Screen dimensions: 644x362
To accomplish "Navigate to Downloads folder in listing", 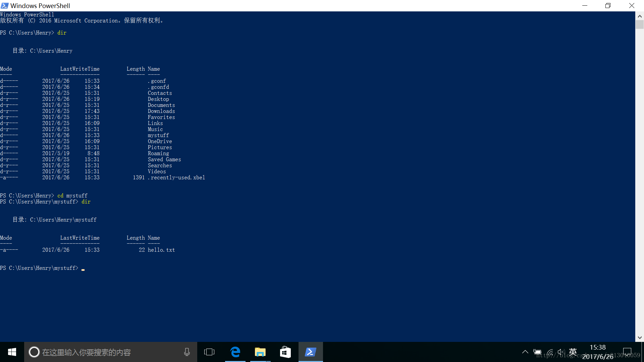I will (161, 111).
